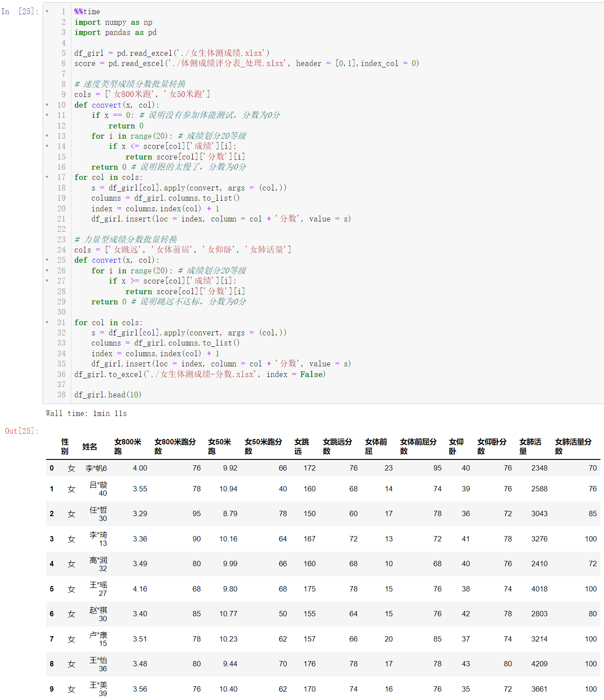Click the 女50米跑 column header

tap(220, 447)
